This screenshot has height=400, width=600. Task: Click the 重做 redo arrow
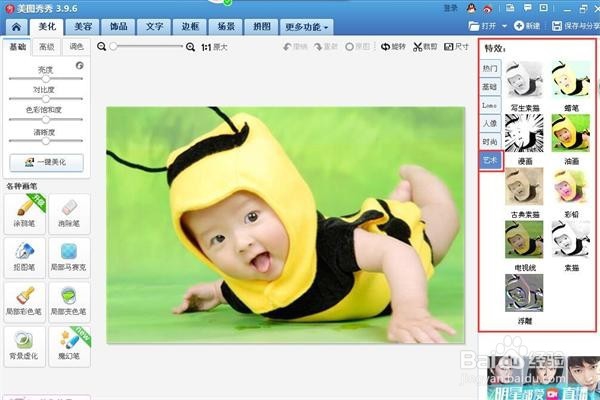click(x=326, y=47)
